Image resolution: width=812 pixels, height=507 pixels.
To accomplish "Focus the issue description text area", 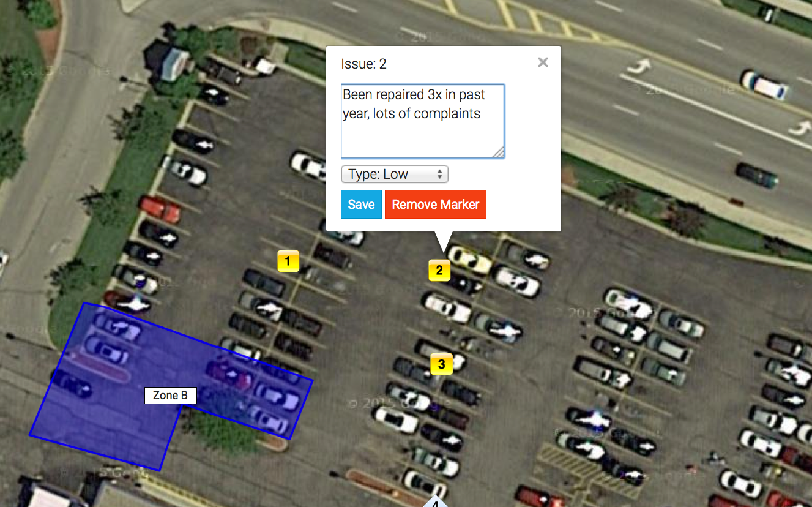I will [x=422, y=121].
